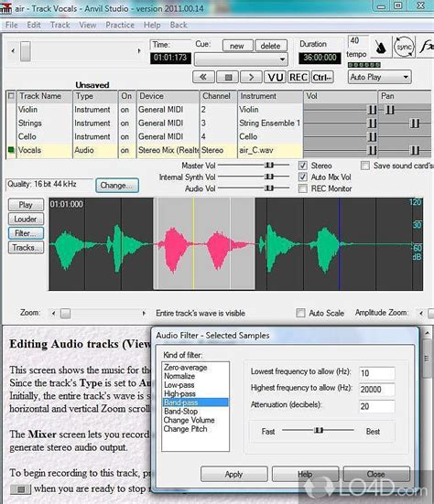434x504 pixels.
Task: Select Zero-average filter type
Action: click(x=185, y=367)
